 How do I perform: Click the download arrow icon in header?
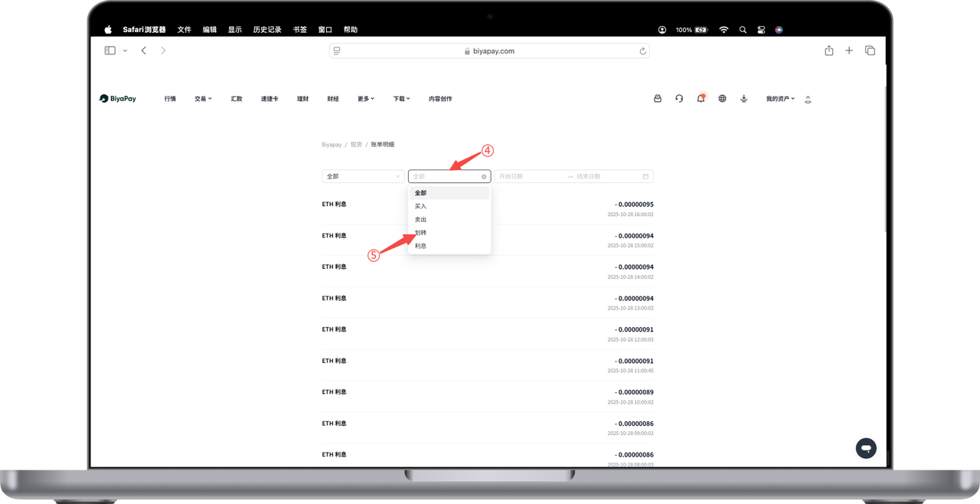click(743, 99)
